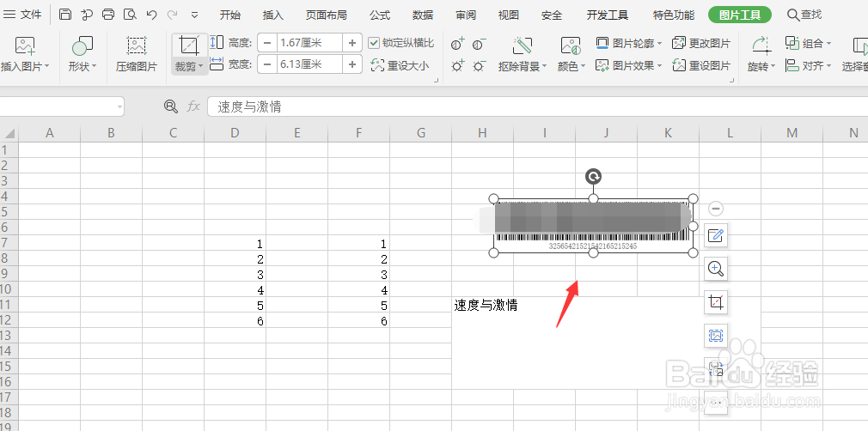The image size is (868, 431).
Task: Click the 查找 search button
Action: point(804,15)
